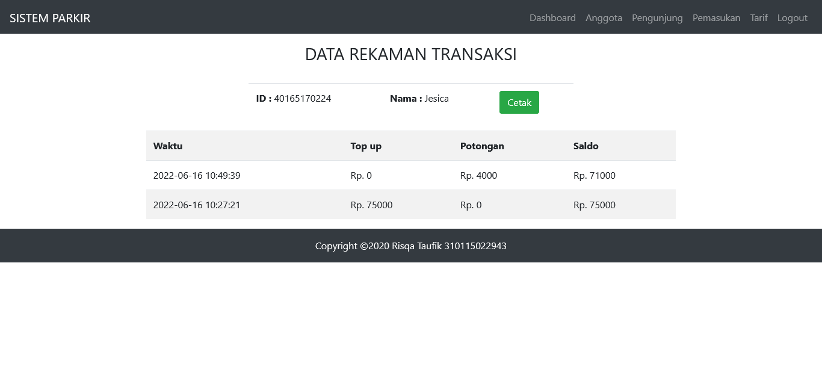The image size is (822, 388).
Task: Click the SISTEM PARKIR brand title
Action: [50, 18]
